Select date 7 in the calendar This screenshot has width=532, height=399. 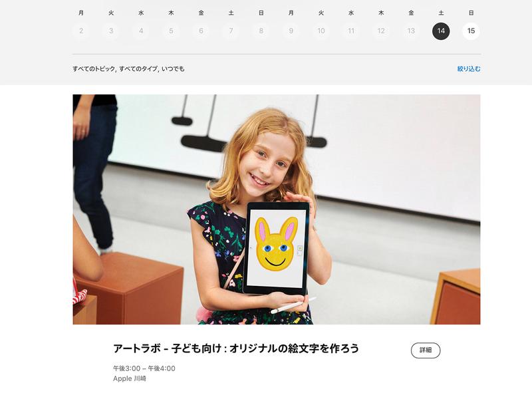click(x=231, y=31)
